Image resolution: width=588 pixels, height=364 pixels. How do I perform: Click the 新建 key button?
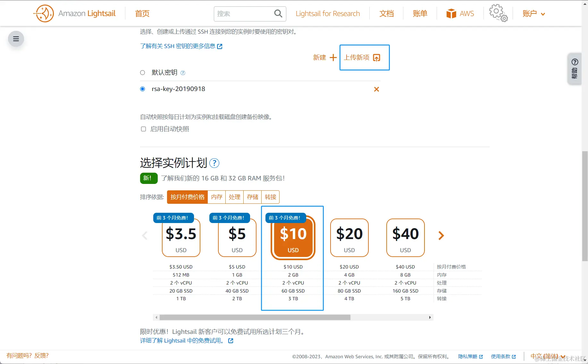325,57
